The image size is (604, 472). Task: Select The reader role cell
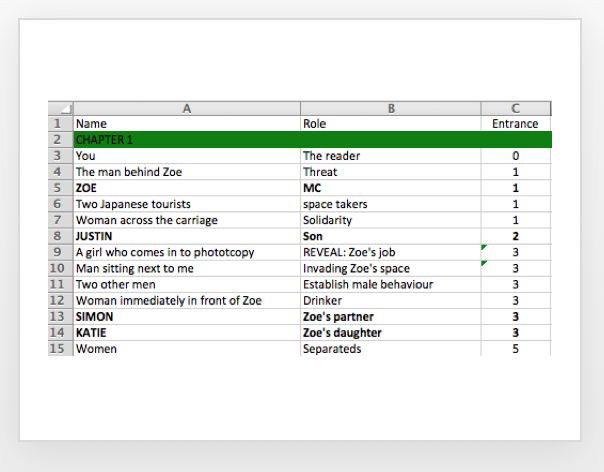[391, 156]
